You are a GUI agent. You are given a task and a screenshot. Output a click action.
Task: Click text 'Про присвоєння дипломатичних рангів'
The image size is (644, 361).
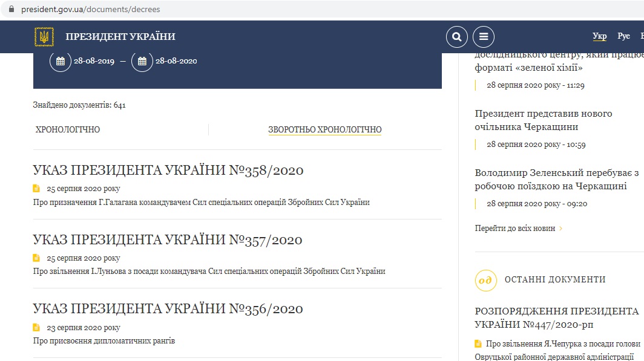[104, 341]
